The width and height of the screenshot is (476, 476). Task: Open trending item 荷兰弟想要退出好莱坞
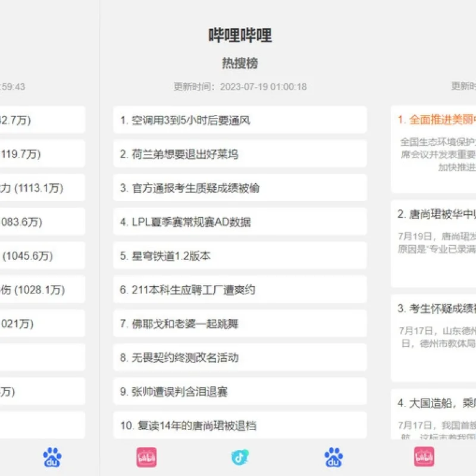pos(240,154)
